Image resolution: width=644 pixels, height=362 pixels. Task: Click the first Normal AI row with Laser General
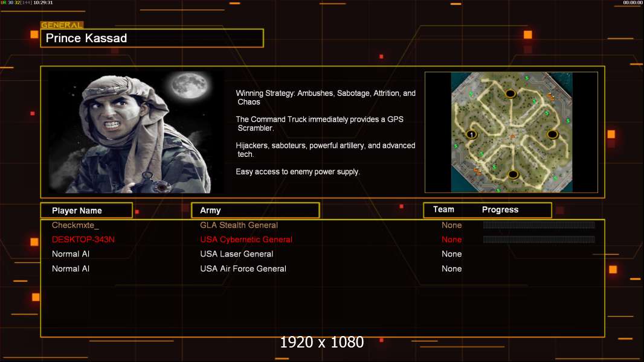(x=71, y=254)
